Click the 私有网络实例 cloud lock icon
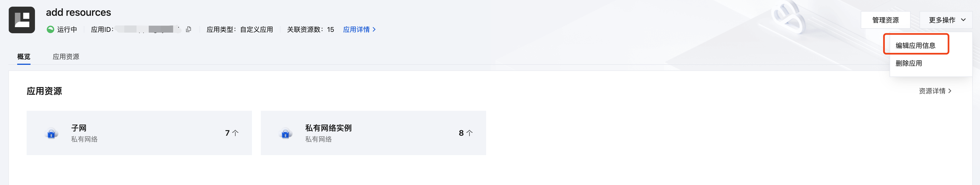Viewport: 980px width, 185px height. pyautogui.click(x=285, y=133)
